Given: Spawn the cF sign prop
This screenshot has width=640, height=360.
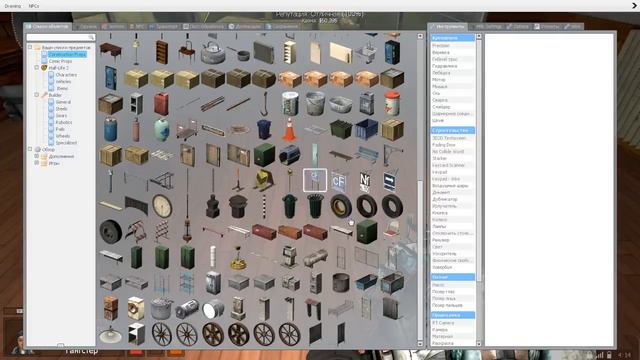Looking at the screenshot, I should [x=339, y=181].
